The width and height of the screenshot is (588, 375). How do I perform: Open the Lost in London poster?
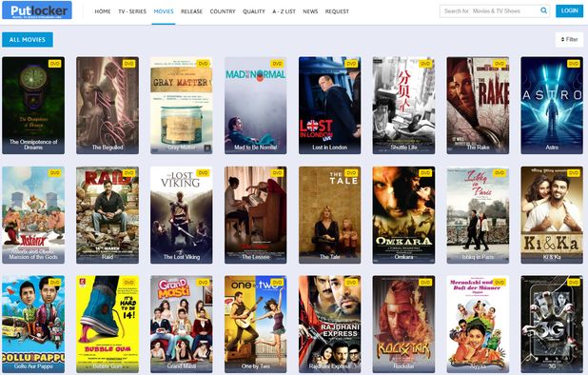coord(329,106)
